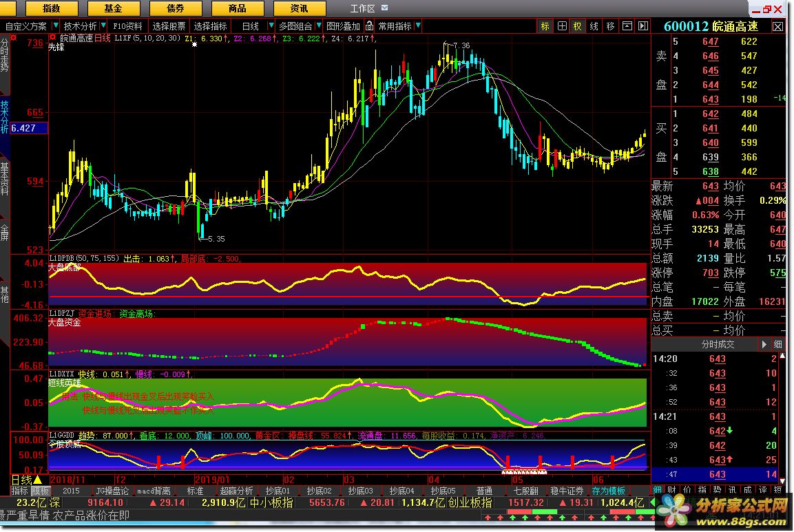
Task: Expand the 多图组合 dropdown arrow
Action: [319, 25]
